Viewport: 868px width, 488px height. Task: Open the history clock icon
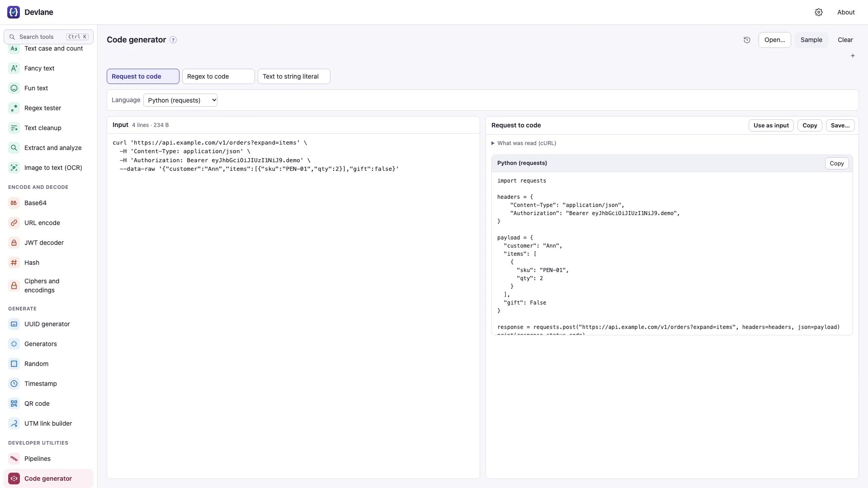coord(747,40)
